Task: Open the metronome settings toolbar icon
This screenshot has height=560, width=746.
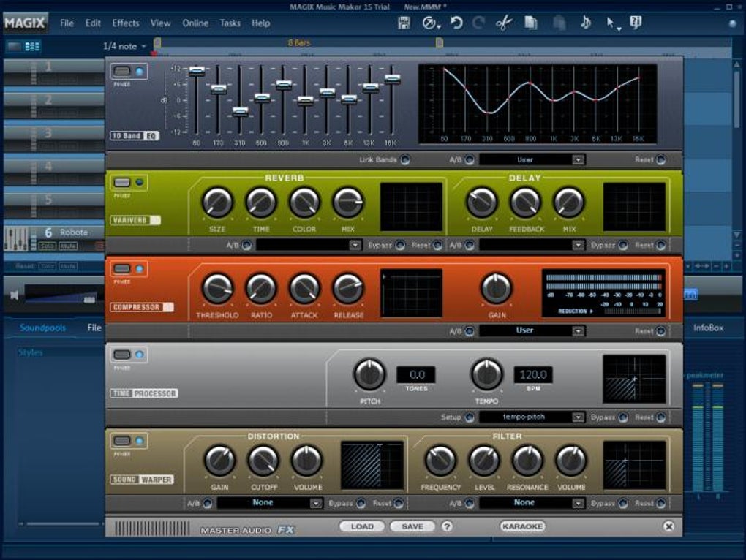Action: 431,23
